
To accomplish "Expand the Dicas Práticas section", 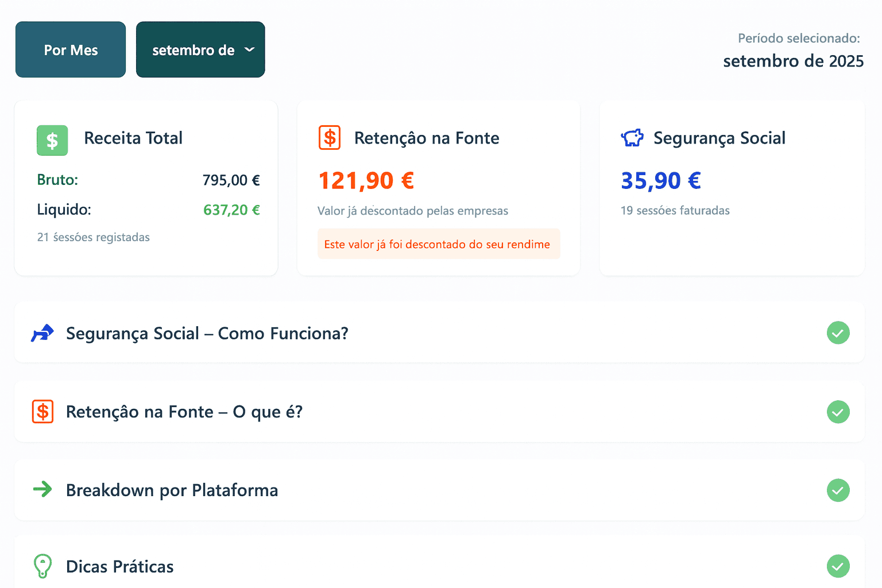I will [x=119, y=567].
